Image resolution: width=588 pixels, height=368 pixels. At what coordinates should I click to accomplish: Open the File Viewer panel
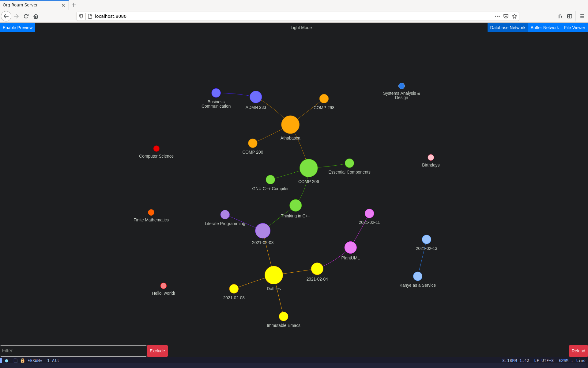pyautogui.click(x=575, y=27)
